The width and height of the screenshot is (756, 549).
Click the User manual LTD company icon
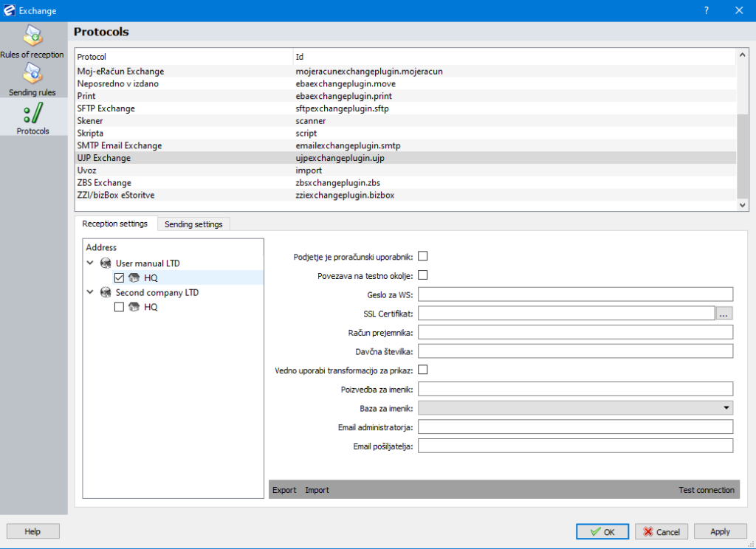[x=106, y=263]
